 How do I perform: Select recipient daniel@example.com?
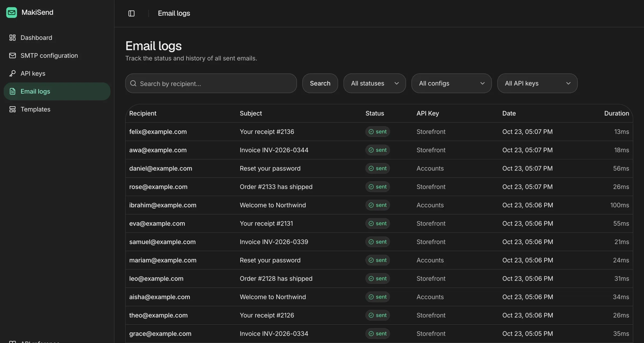(160, 168)
